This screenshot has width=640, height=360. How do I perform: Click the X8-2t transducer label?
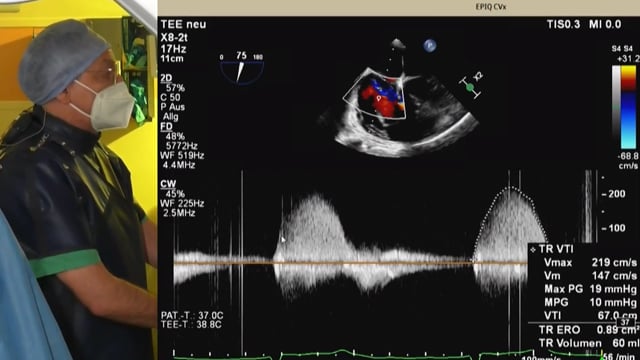click(x=174, y=38)
